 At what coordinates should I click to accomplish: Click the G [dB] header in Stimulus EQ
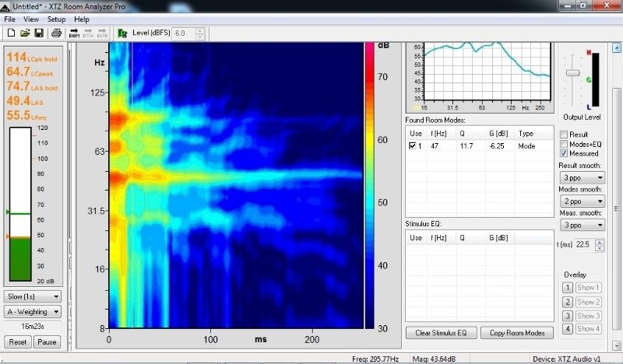click(498, 238)
